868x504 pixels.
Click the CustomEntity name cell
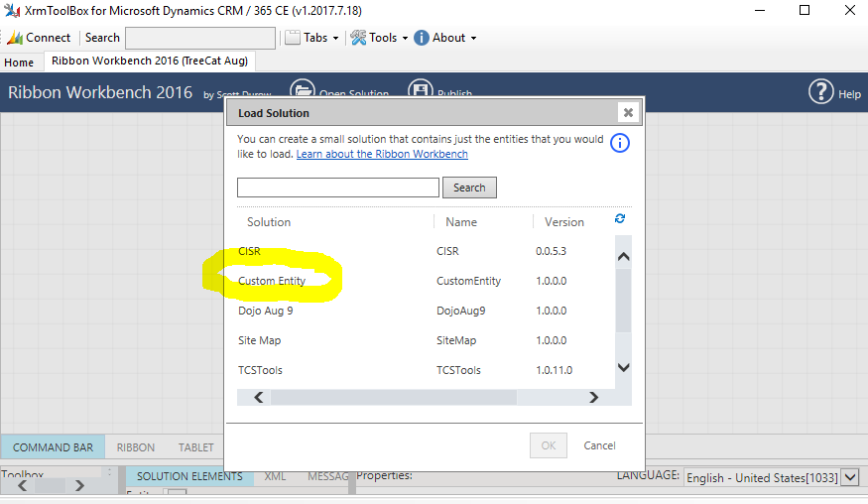coord(468,281)
